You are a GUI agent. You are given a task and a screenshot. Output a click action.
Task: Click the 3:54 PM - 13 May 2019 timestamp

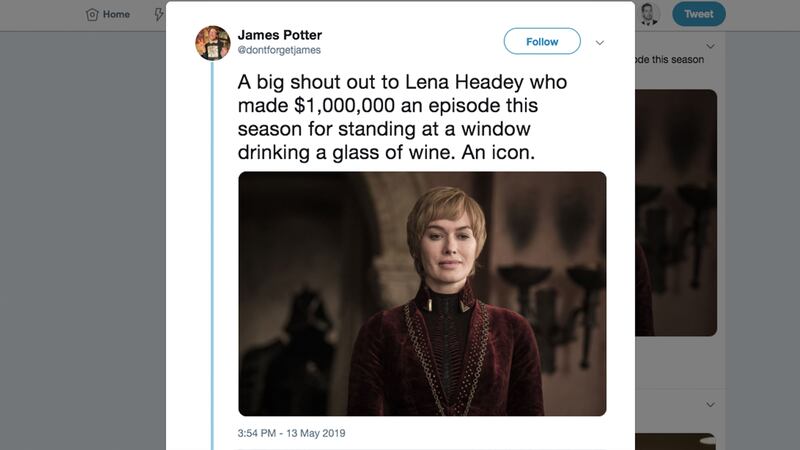(291, 433)
